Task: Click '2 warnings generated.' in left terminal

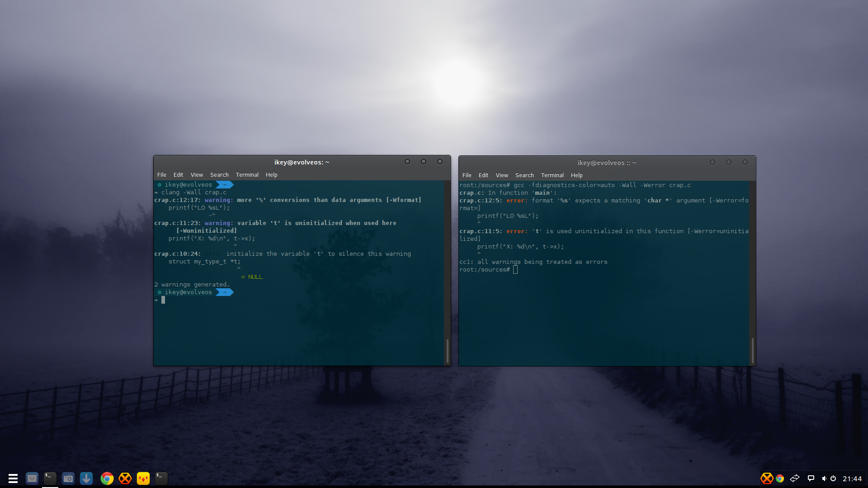Action: coord(192,285)
